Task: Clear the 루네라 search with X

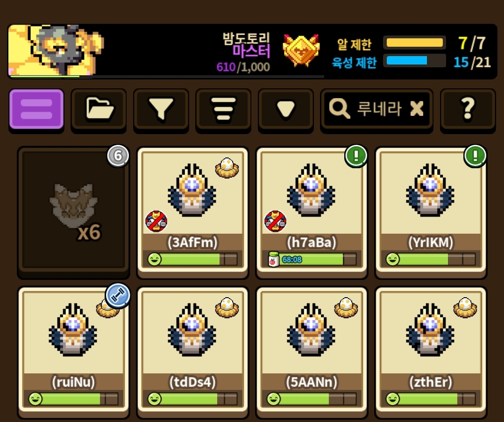Action: point(417,108)
